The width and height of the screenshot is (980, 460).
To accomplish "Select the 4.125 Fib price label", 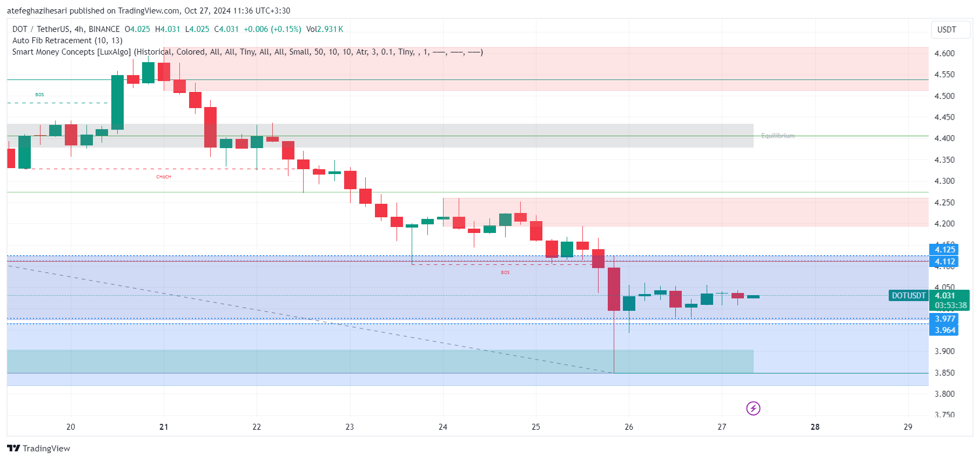I will 945,249.
